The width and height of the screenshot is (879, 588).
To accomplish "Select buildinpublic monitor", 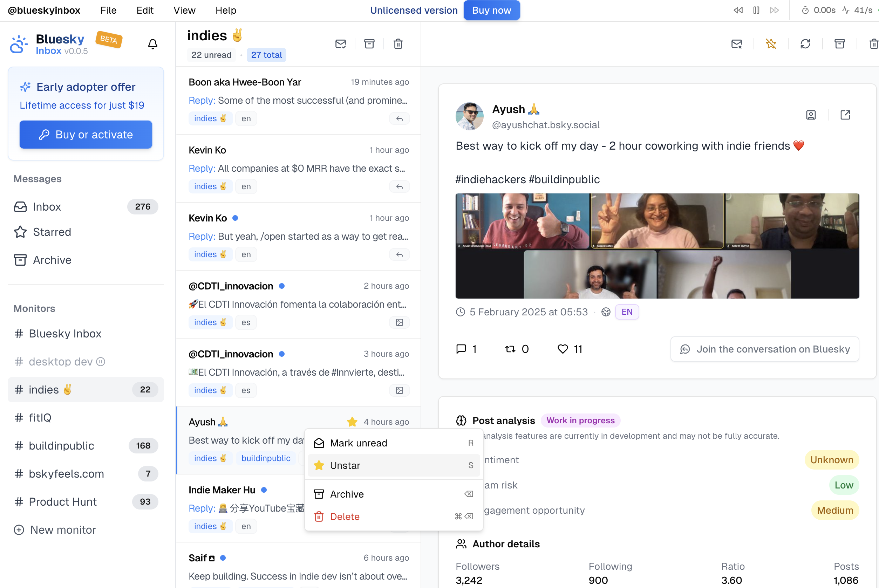I will pyautogui.click(x=86, y=446).
